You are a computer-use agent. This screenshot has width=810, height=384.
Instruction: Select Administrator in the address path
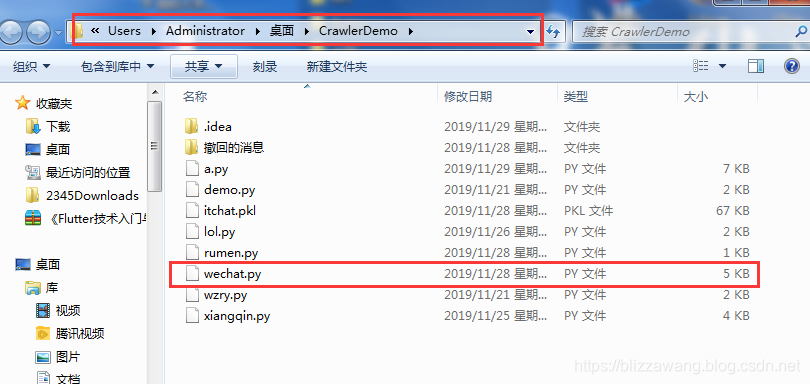[205, 31]
